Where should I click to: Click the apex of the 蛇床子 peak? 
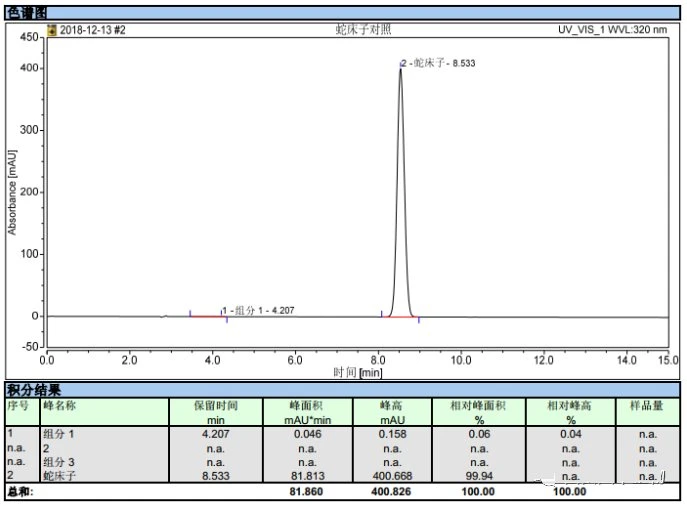click(x=400, y=69)
